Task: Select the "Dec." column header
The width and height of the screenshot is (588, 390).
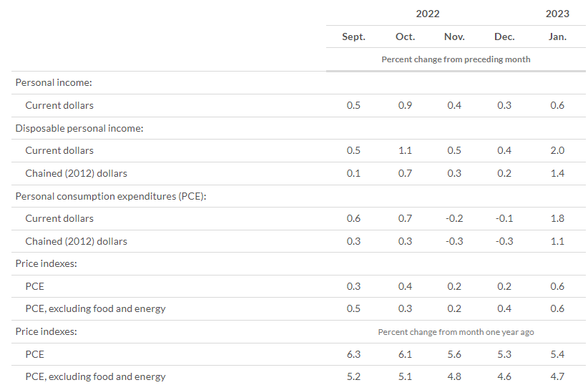Action: 504,36
